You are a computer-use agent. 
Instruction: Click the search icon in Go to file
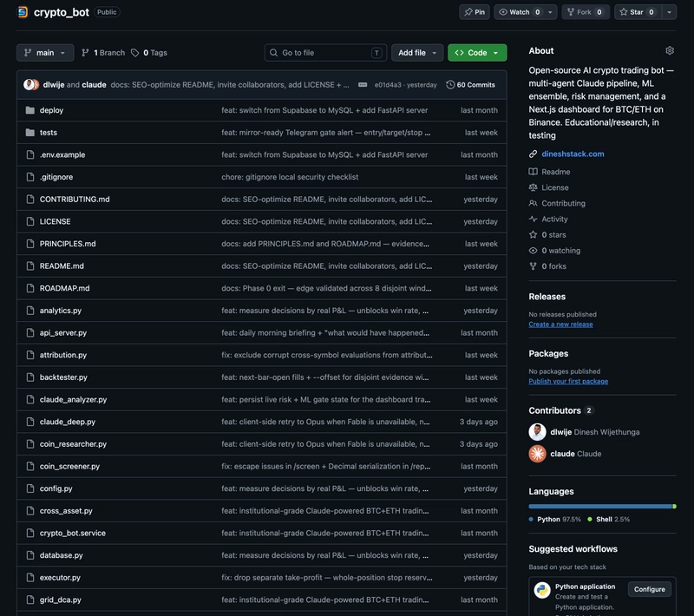pos(273,53)
